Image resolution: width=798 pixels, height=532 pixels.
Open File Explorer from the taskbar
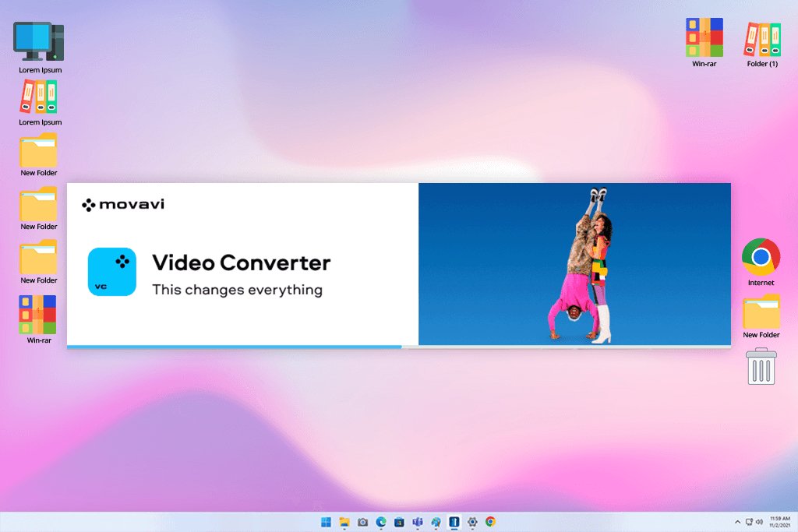tap(344, 522)
